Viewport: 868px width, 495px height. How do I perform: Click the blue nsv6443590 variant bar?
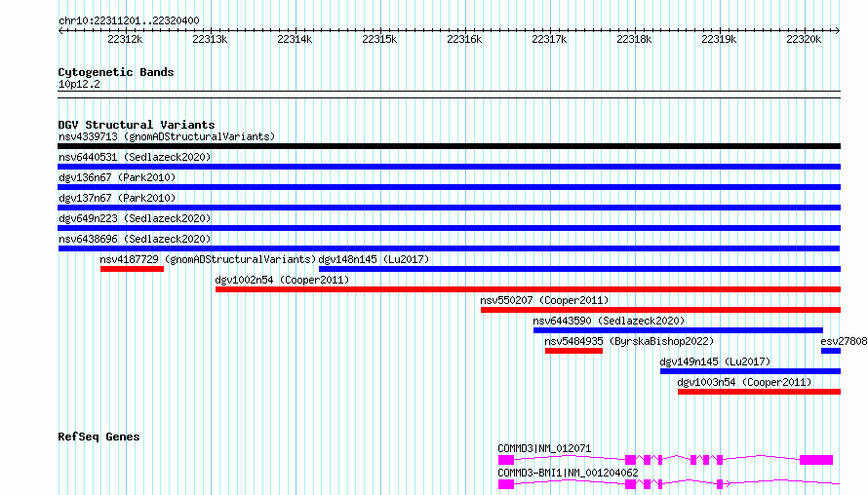[678, 330]
